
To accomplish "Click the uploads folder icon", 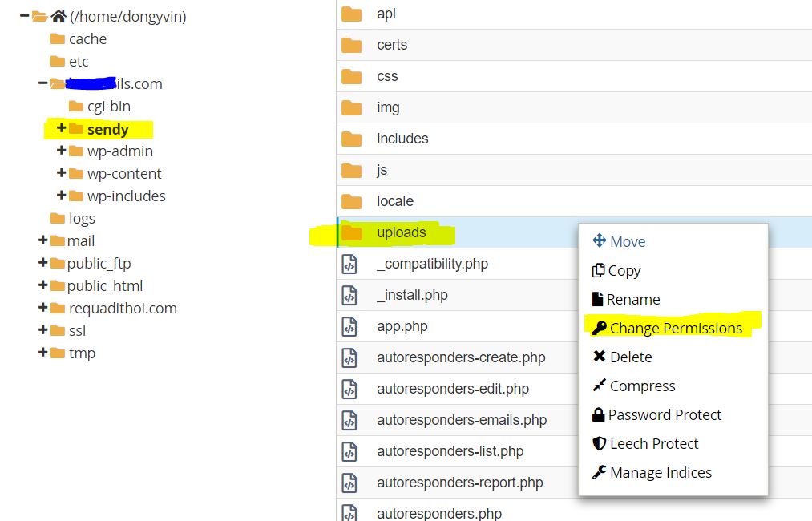I will click(351, 232).
